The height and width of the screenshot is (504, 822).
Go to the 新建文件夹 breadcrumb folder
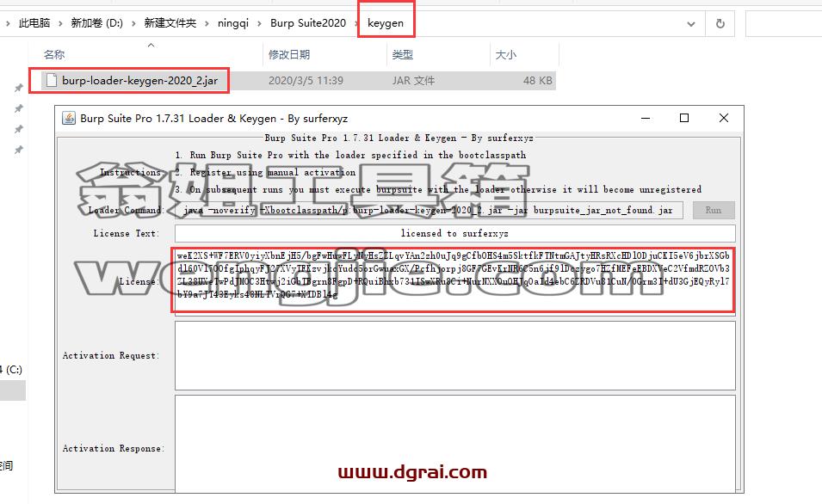click(170, 23)
